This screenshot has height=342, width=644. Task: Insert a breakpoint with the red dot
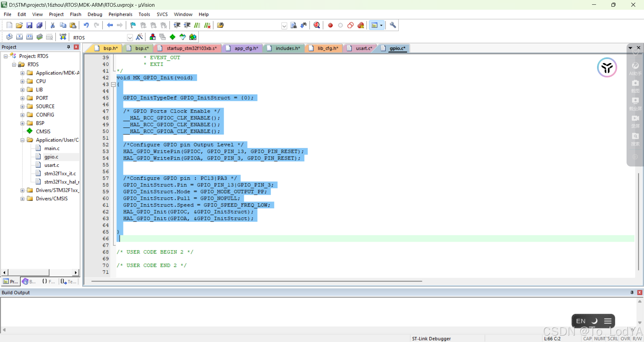[x=330, y=25]
